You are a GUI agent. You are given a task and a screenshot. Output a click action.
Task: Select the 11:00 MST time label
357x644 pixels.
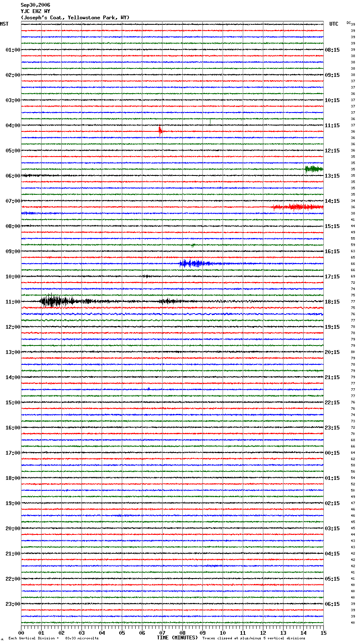[13, 302]
